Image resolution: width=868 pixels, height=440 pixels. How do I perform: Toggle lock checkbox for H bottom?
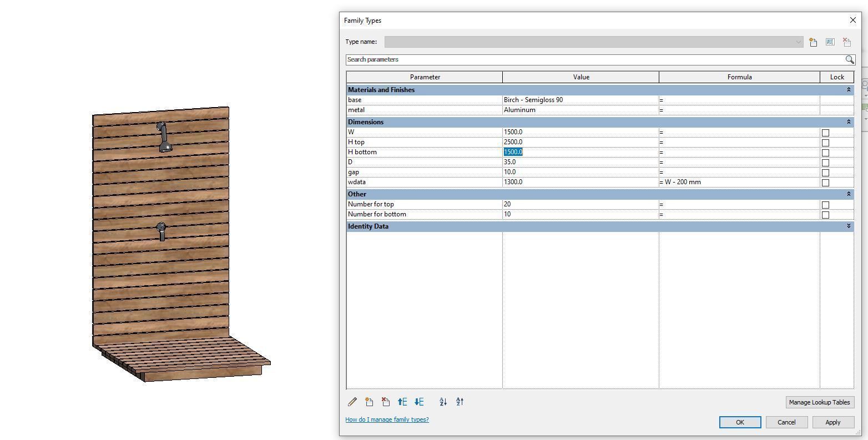[x=825, y=153]
